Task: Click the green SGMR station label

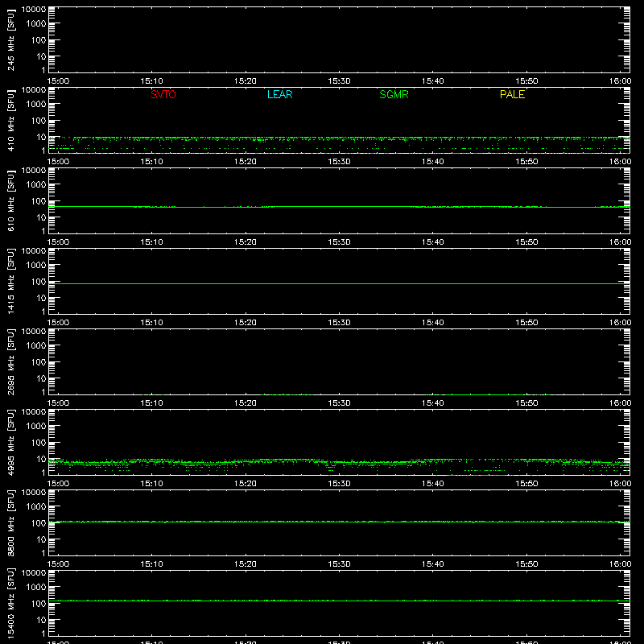Action: pyautogui.click(x=394, y=94)
